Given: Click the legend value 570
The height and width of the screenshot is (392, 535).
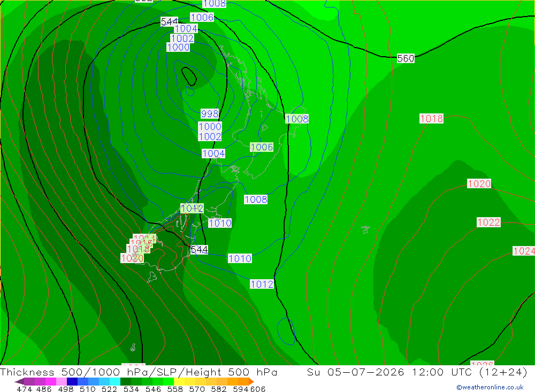Looking at the screenshot, I should coord(196,389).
